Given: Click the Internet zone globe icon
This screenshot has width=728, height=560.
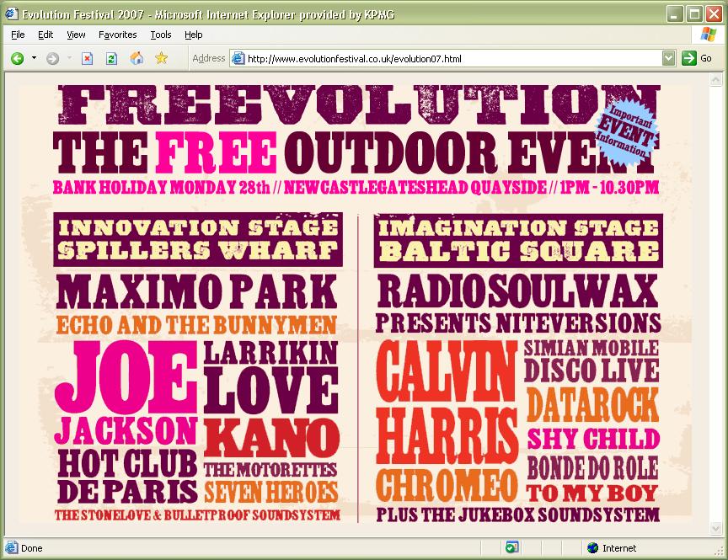Looking at the screenshot, I should [x=592, y=548].
